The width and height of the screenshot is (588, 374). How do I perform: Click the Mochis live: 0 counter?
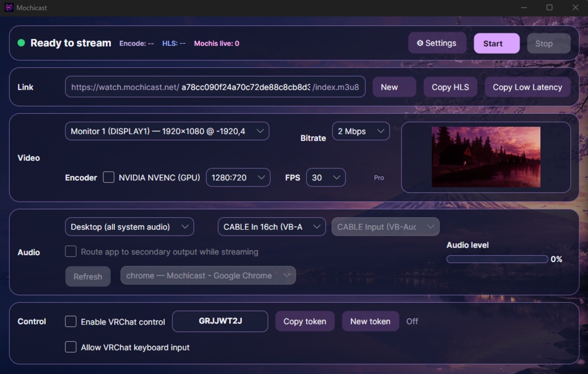pos(216,44)
